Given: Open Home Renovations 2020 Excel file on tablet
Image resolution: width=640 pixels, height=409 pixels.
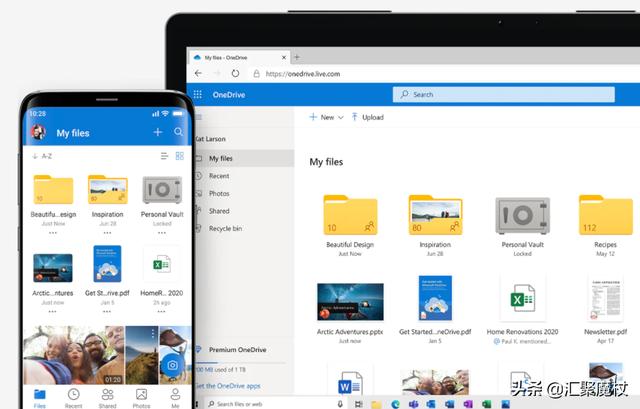Looking at the screenshot, I should click(x=522, y=299).
